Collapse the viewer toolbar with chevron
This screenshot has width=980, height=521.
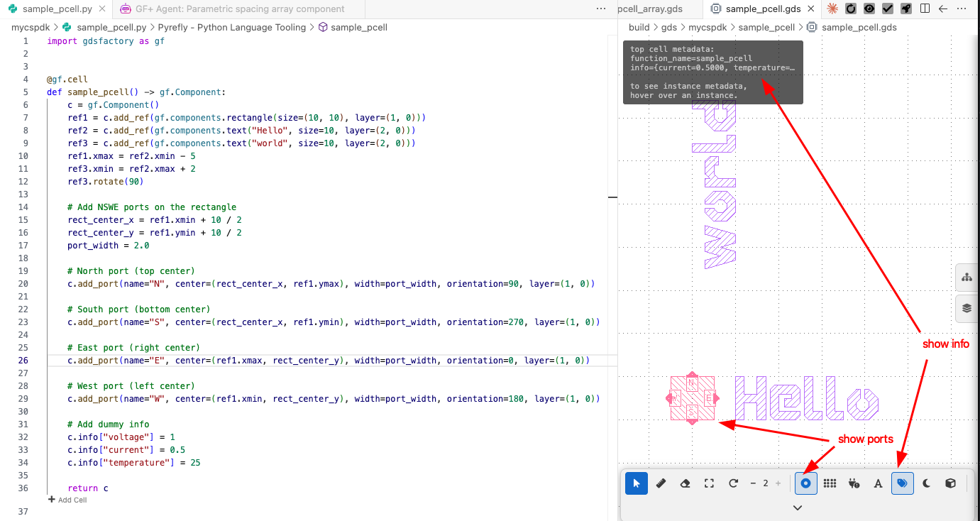[798, 508]
